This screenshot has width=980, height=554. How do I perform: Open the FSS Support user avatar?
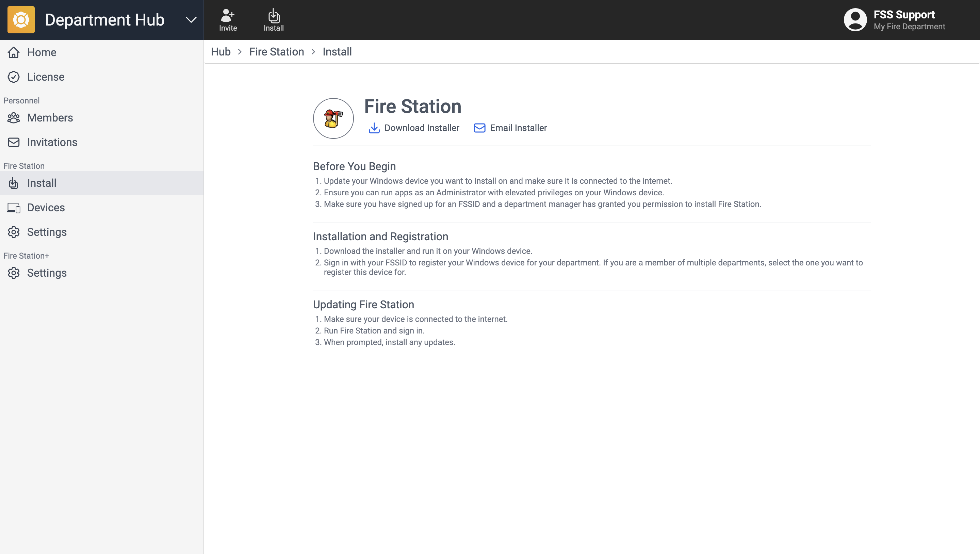(x=855, y=20)
